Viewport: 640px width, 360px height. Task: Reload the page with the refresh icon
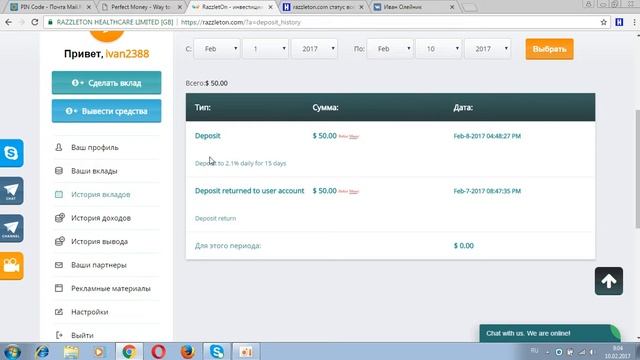point(35,22)
